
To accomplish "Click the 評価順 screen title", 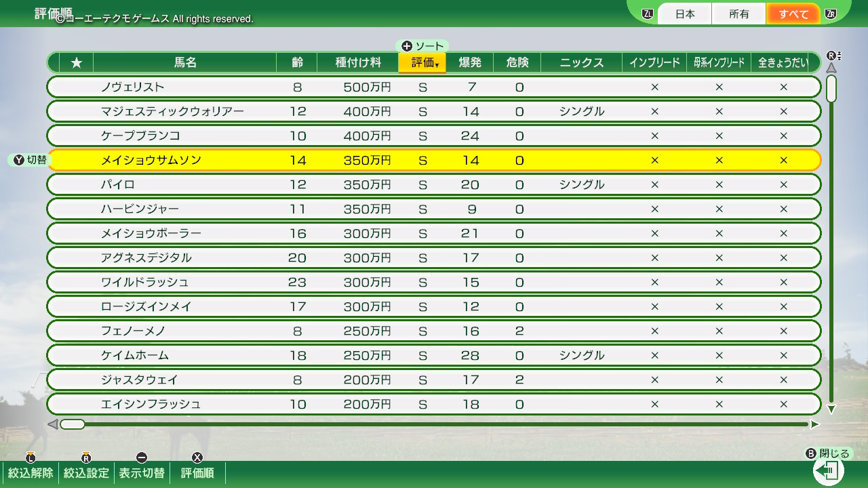I will [54, 13].
